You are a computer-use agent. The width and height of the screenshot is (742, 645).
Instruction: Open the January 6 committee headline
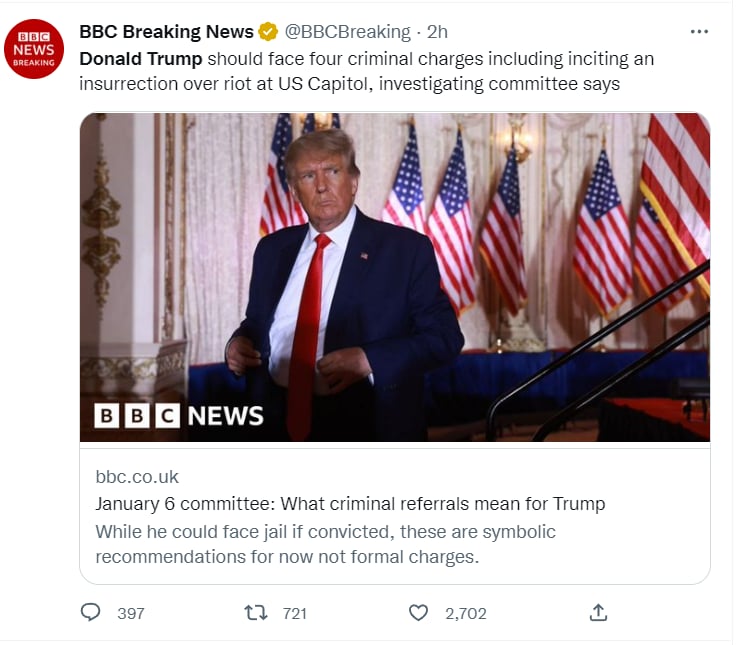[x=350, y=504]
